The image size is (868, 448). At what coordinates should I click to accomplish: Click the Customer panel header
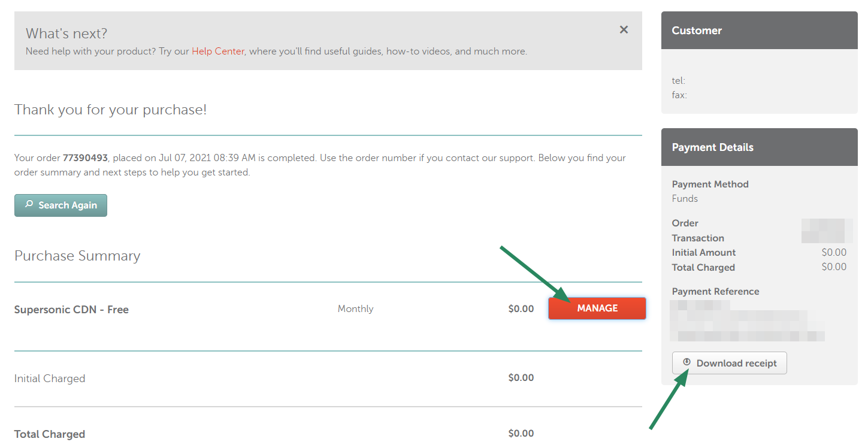pyautogui.click(x=759, y=31)
